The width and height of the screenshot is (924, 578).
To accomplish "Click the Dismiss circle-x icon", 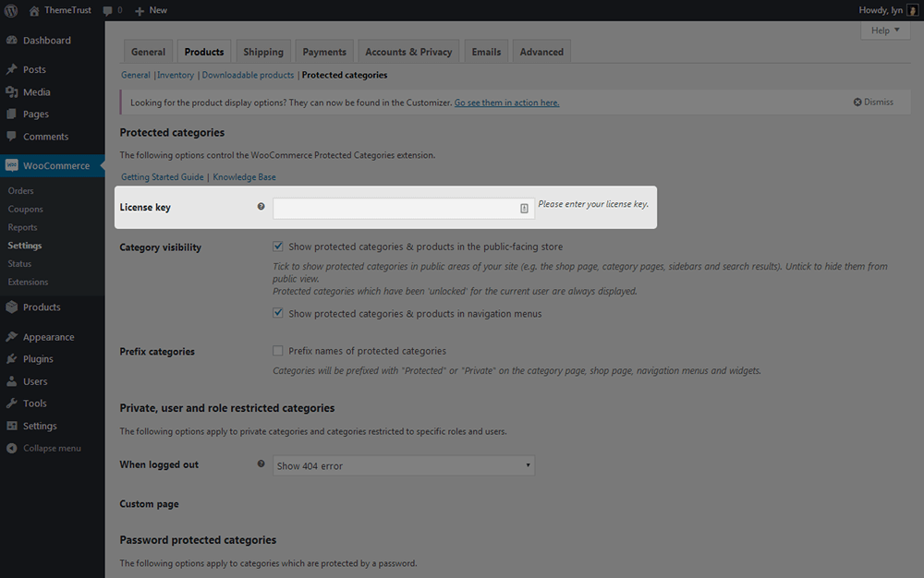I will coord(857,102).
